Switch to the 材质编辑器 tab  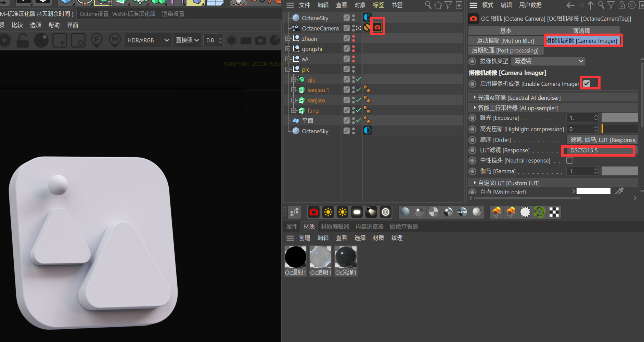pos(335,227)
